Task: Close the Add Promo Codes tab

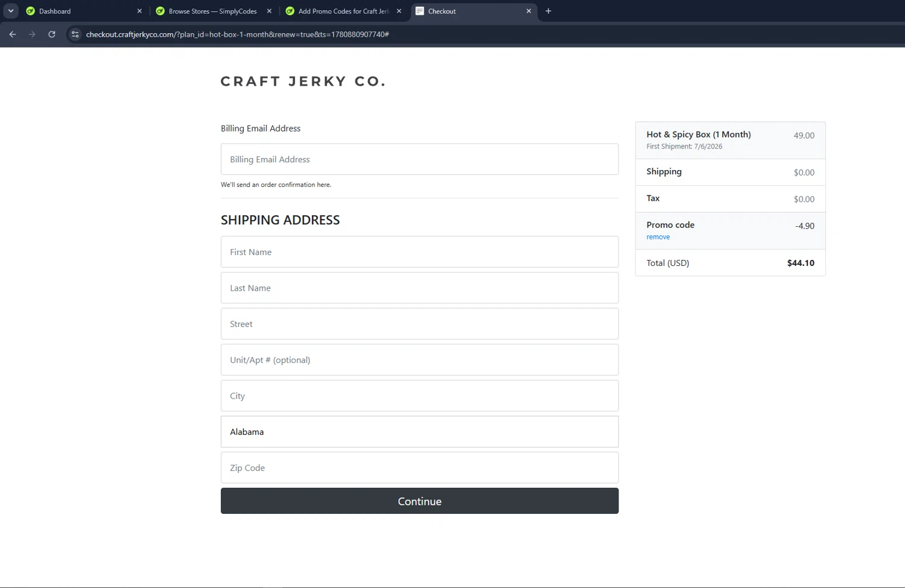Action: tap(399, 11)
